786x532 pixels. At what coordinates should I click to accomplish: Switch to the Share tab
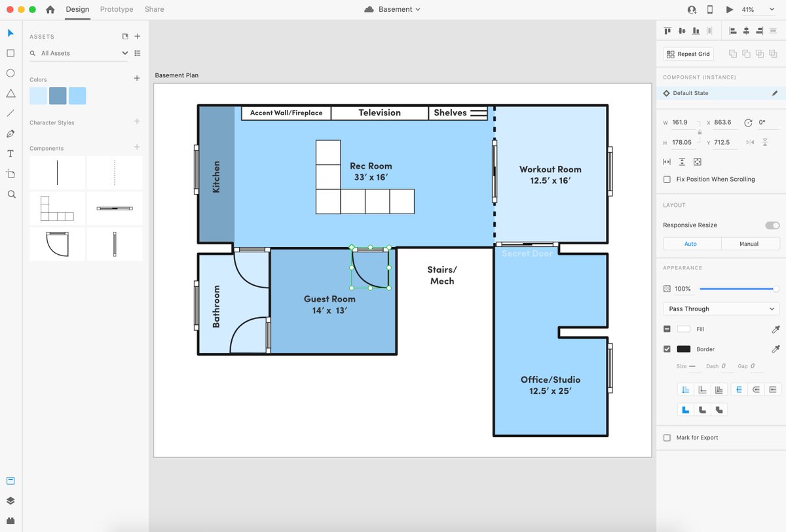pos(155,10)
